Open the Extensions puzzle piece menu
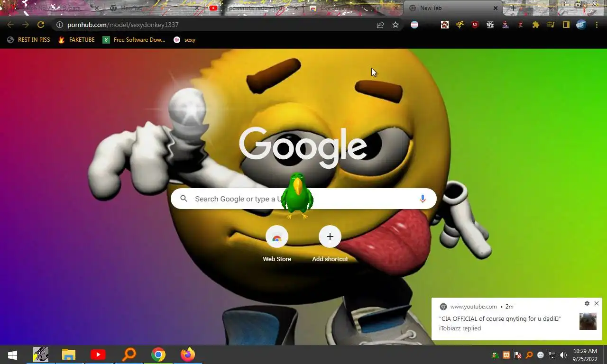 (536, 25)
